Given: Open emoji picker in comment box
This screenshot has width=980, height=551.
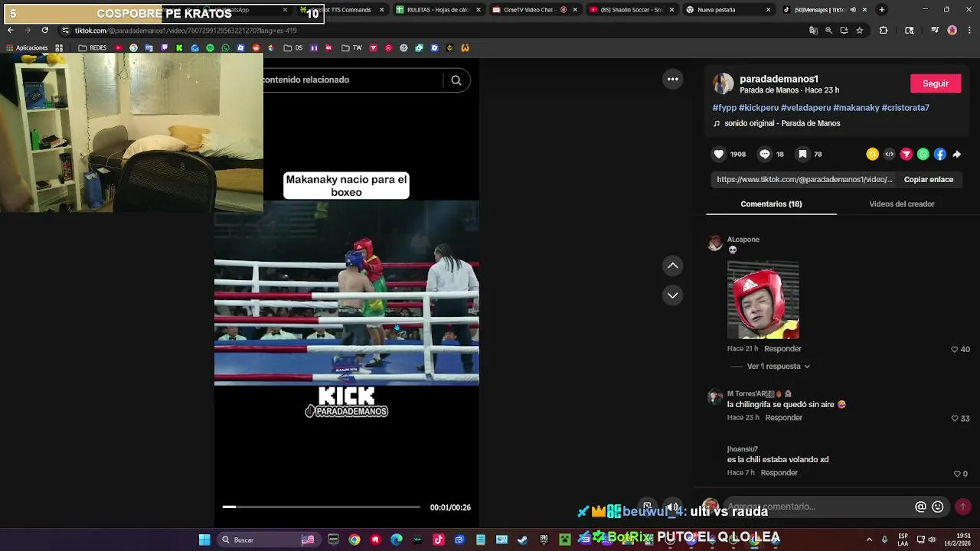Looking at the screenshot, I should tap(937, 507).
